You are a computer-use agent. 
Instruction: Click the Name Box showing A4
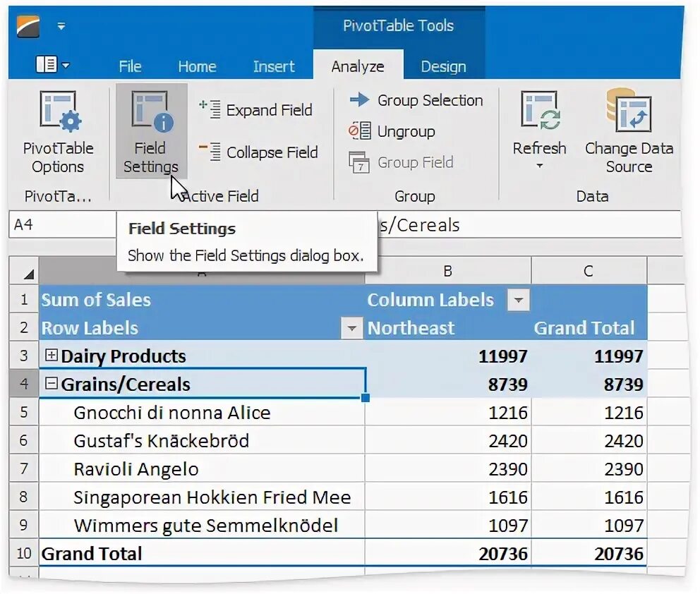click(x=56, y=224)
